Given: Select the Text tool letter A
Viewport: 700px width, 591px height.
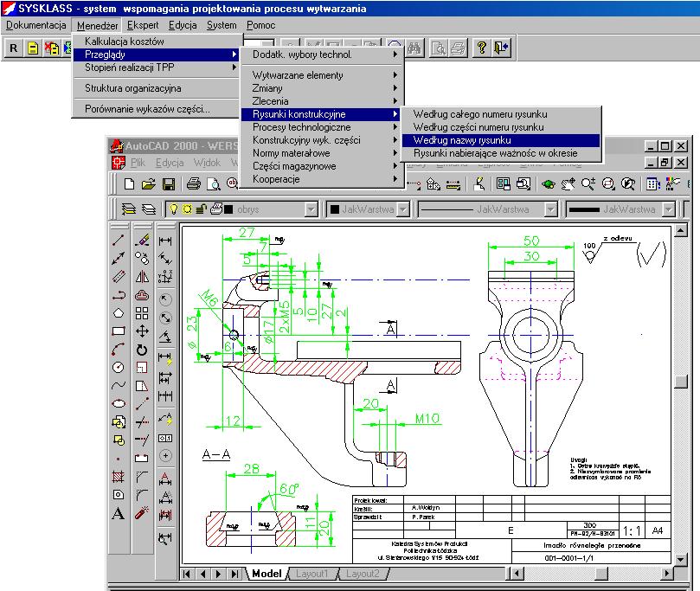Looking at the screenshot, I should point(119,513).
